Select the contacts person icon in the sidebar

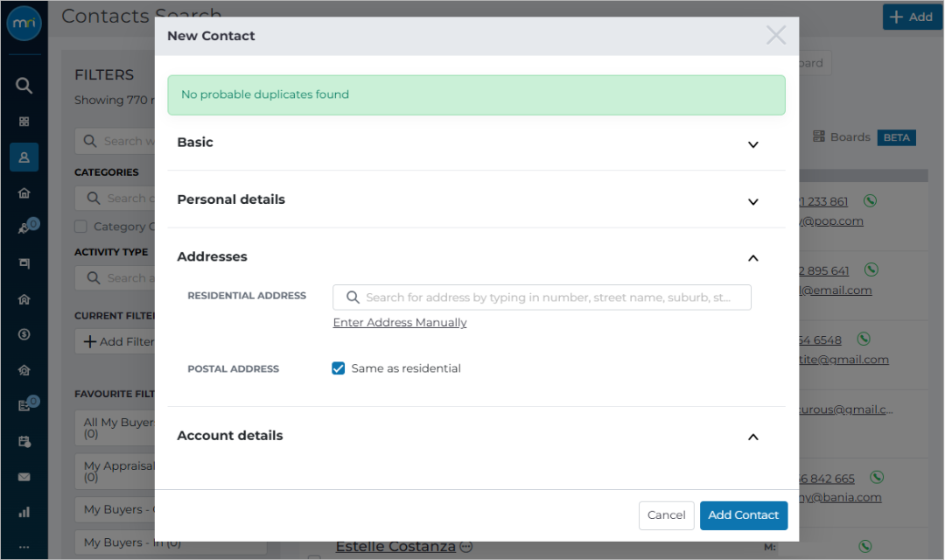(24, 157)
